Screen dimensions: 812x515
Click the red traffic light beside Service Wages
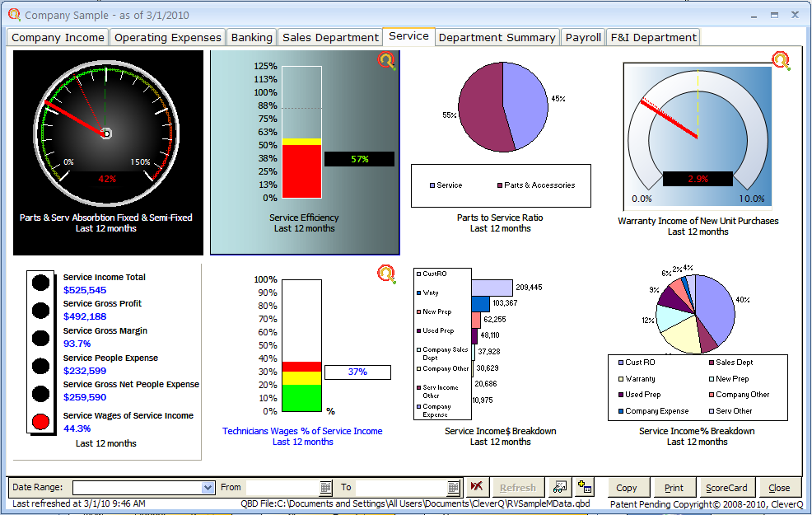click(40, 421)
